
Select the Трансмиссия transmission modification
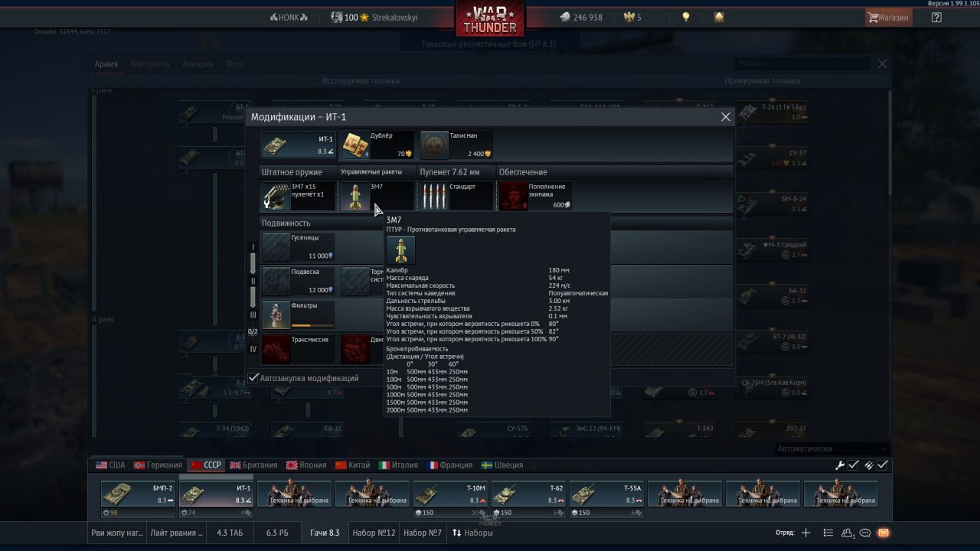pyautogui.click(x=298, y=349)
